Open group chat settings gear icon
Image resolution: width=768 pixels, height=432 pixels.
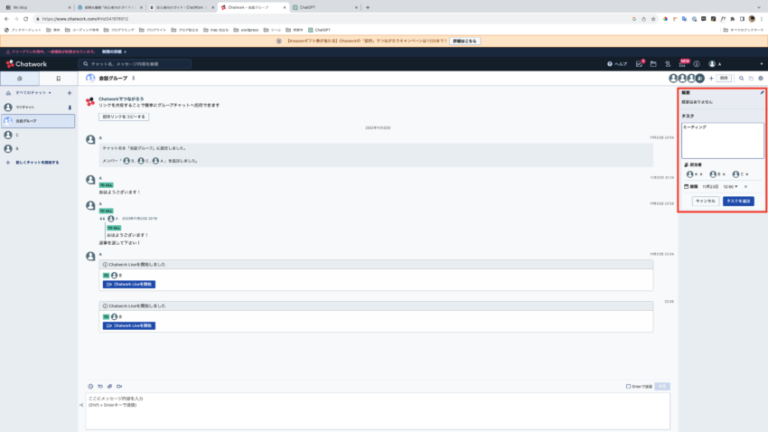click(x=762, y=77)
